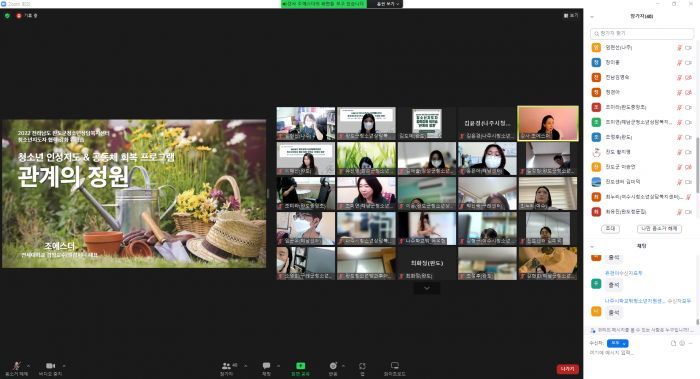700x379 pixels.
Task: Expand the chat recipient selector dropdown
Action: pyautogui.click(x=618, y=343)
